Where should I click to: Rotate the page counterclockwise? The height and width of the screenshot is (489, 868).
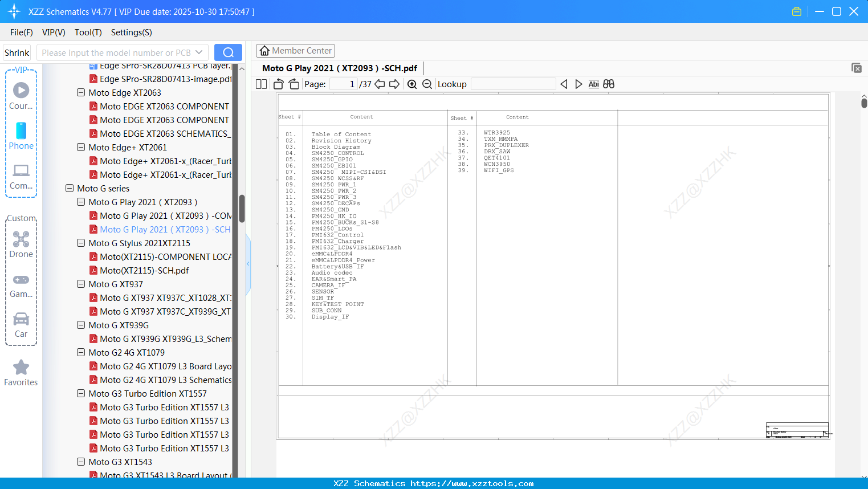(279, 84)
